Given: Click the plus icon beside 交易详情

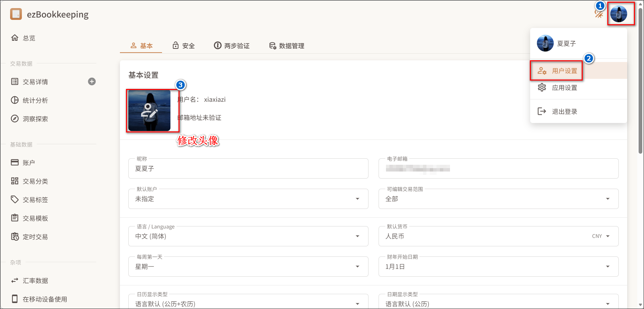Looking at the screenshot, I should [x=92, y=82].
